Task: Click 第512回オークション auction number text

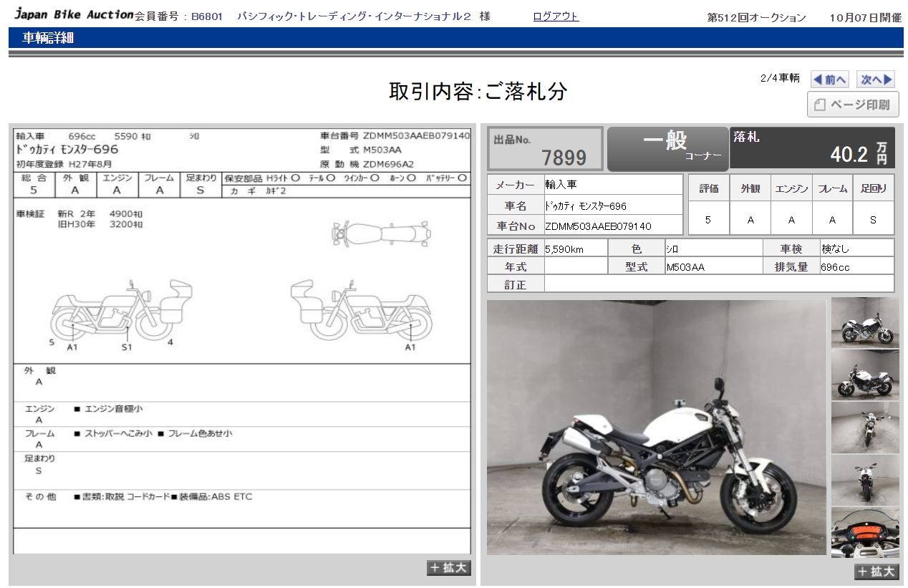Action: tap(756, 18)
